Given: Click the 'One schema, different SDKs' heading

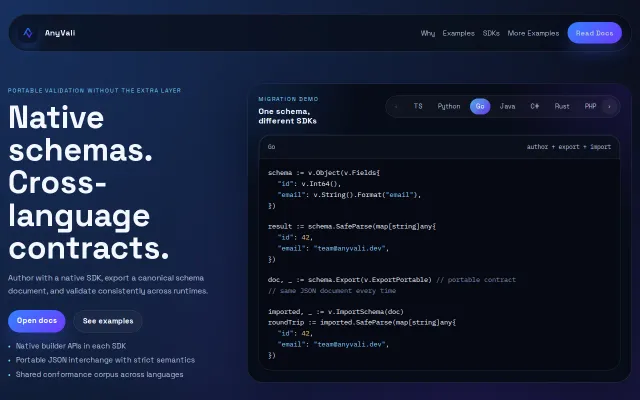Looking at the screenshot, I should tap(287, 116).
